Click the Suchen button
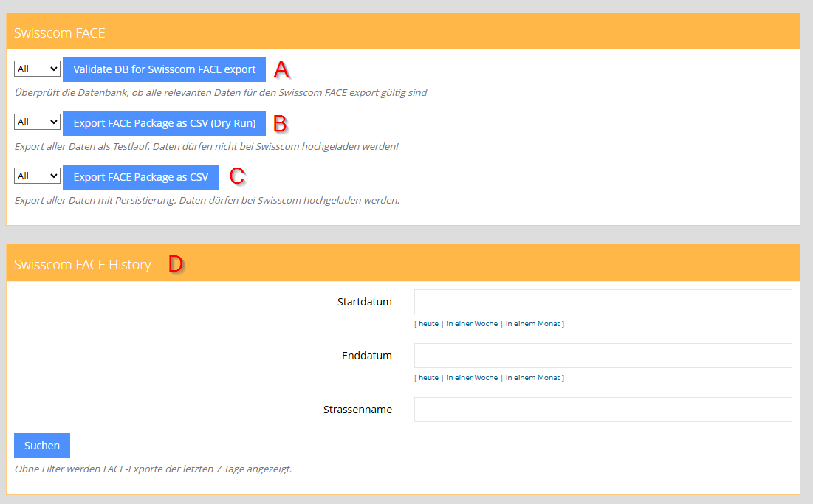Image resolution: width=813 pixels, height=504 pixels. [42, 446]
